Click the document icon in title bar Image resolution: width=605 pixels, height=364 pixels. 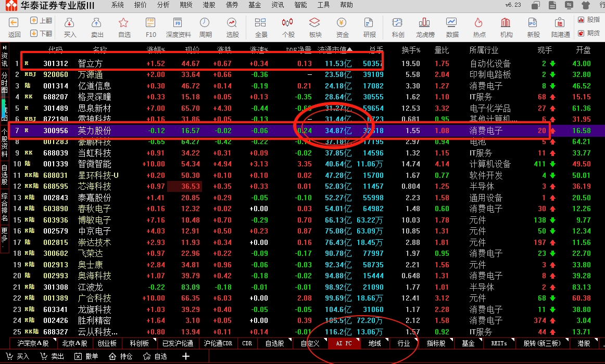552,5
